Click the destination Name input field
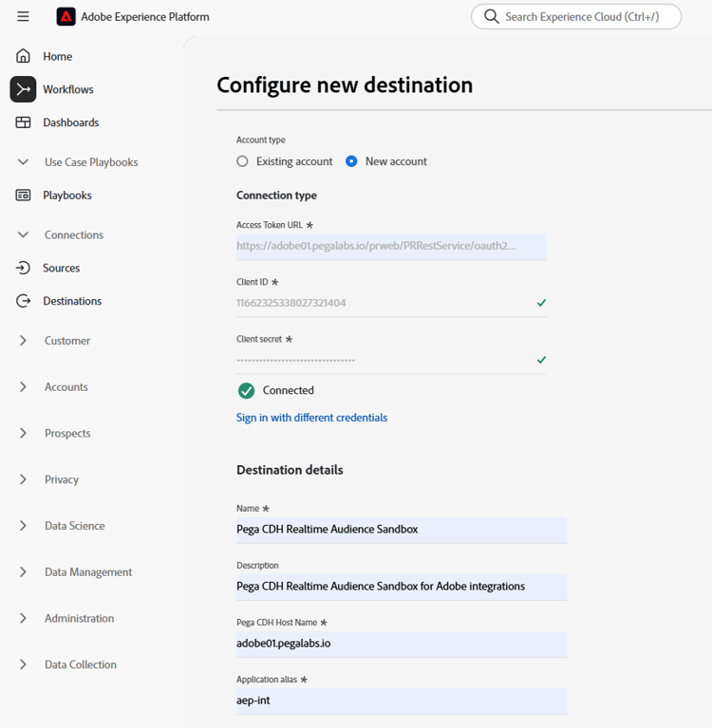The image size is (712, 728). [x=401, y=530]
